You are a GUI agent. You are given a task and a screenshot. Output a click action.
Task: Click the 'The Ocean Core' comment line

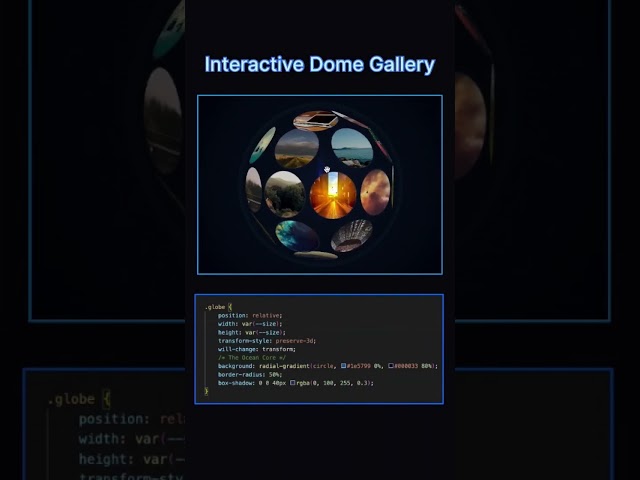(252, 358)
